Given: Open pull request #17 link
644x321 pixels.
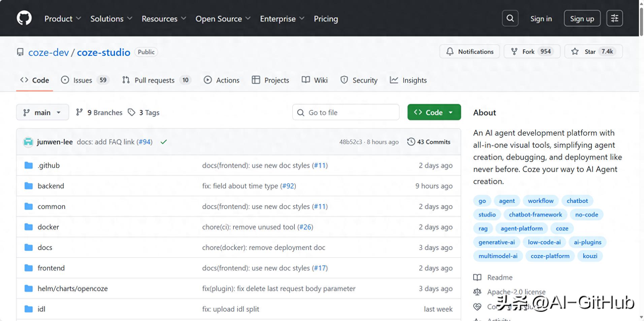Looking at the screenshot, I should (x=320, y=268).
